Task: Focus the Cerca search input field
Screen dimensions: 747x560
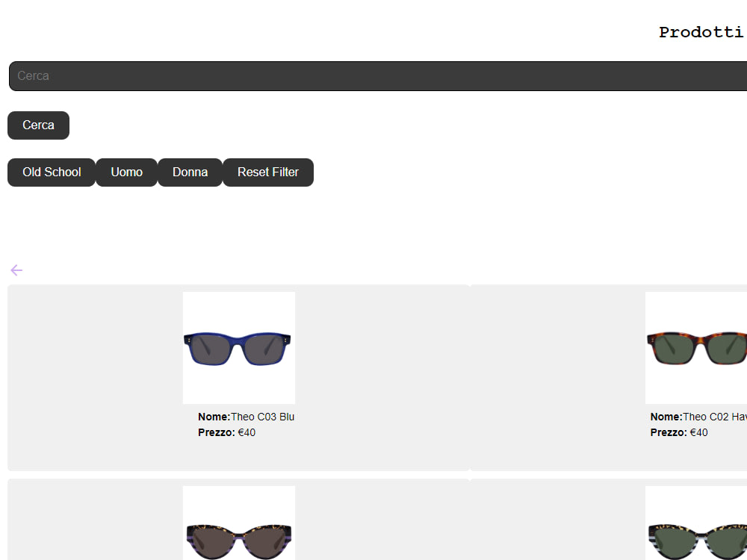Action: [x=378, y=75]
